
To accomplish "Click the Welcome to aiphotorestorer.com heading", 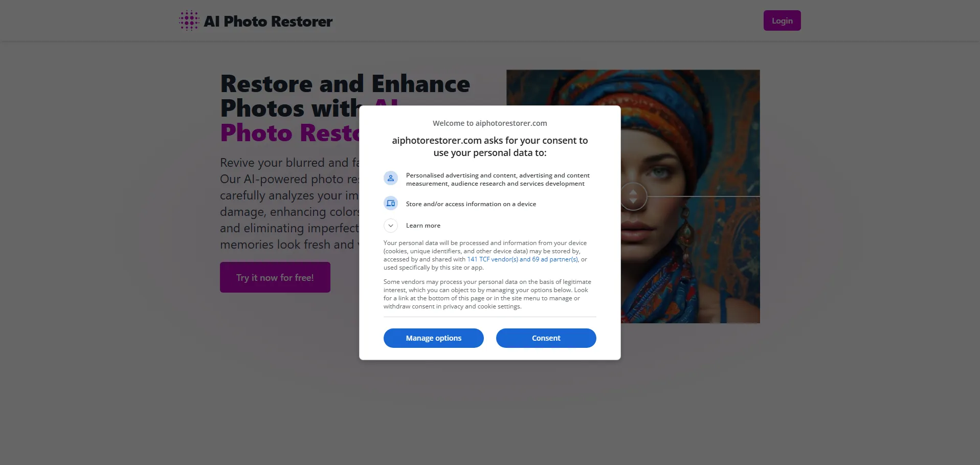I will [x=490, y=123].
